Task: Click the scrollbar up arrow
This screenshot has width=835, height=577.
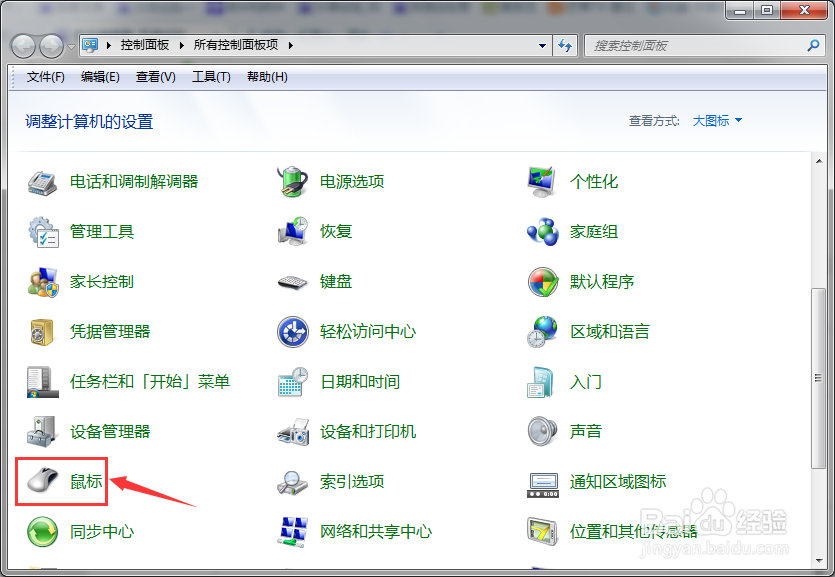Action: (x=818, y=161)
